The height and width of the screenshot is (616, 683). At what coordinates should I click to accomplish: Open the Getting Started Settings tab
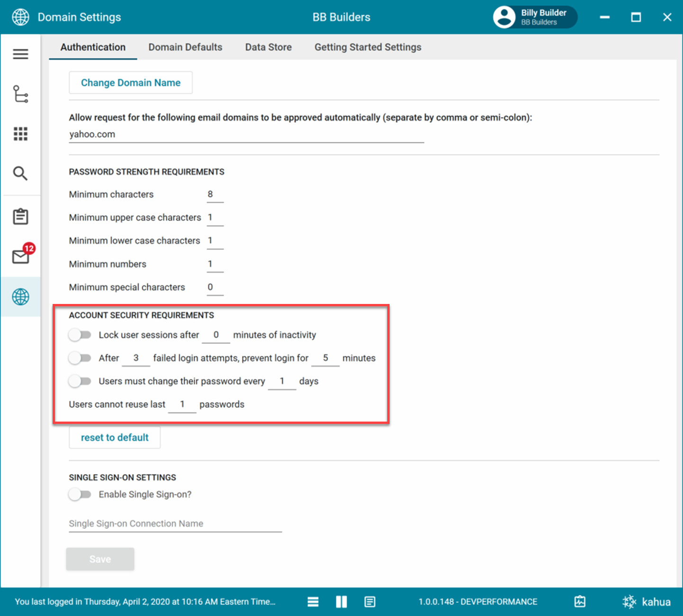[368, 47]
